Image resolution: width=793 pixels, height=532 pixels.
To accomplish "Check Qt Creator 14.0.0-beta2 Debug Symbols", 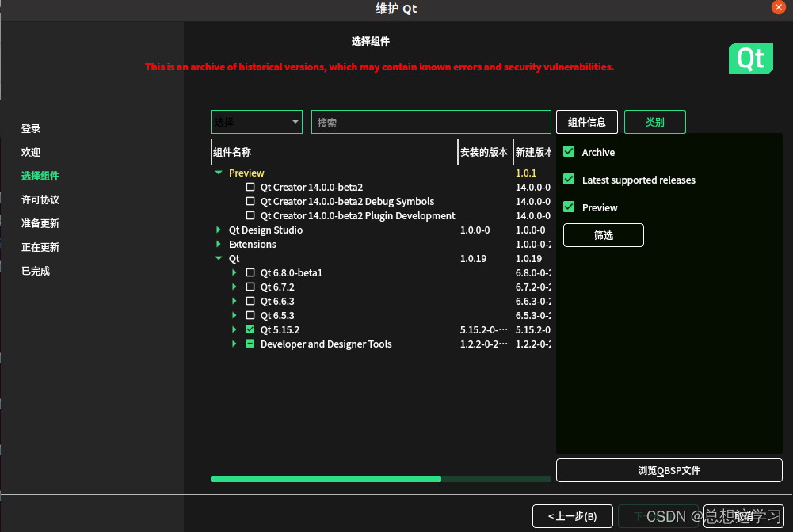I will click(x=250, y=201).
